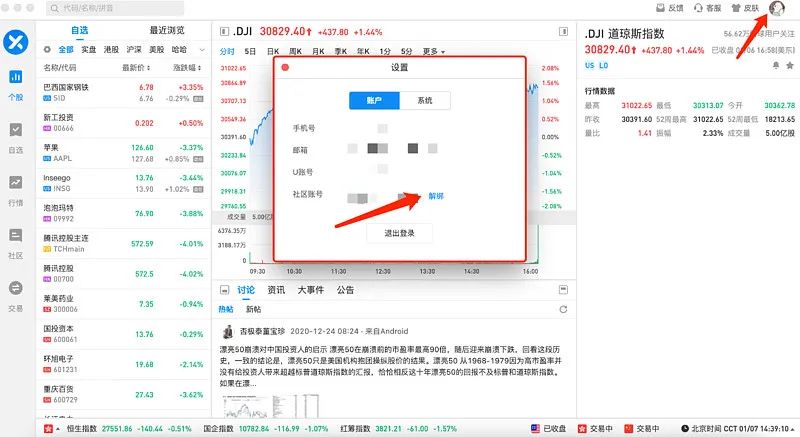This screenshot has width=800, height=437.
Task: Toggle the price alert bell for .DJI
Action: click(776, 65)
